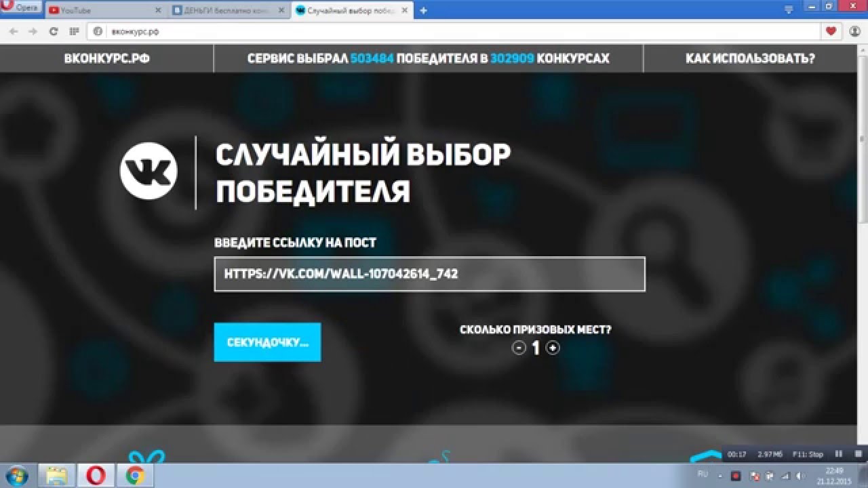868x488 pixels.
Task: Open the Windows Start menu
Action: 16,475
